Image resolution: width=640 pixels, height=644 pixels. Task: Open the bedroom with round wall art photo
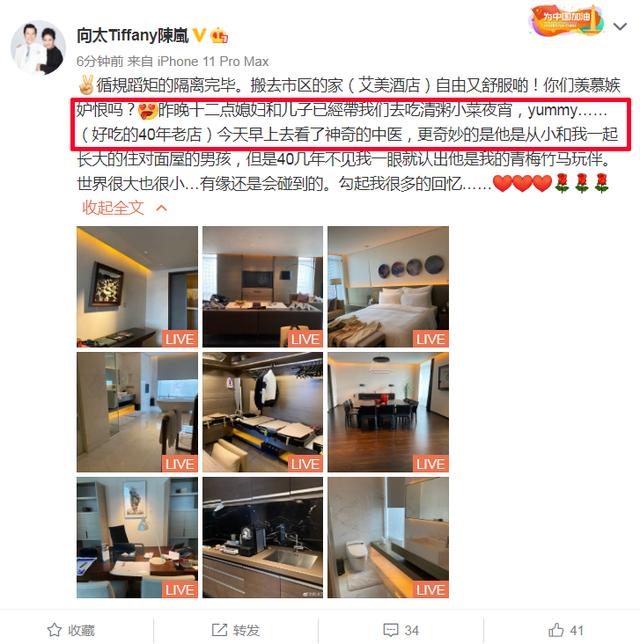[388, 287]
